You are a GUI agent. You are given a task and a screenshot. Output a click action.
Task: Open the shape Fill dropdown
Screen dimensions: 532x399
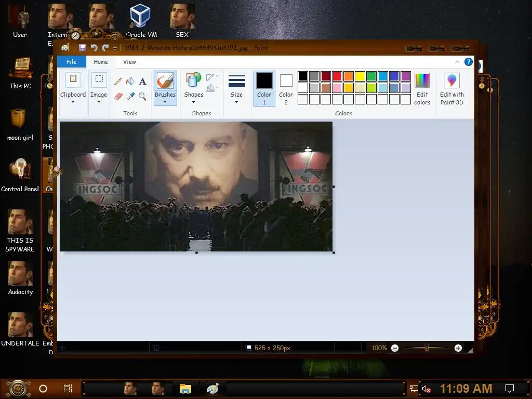[212, 88]
